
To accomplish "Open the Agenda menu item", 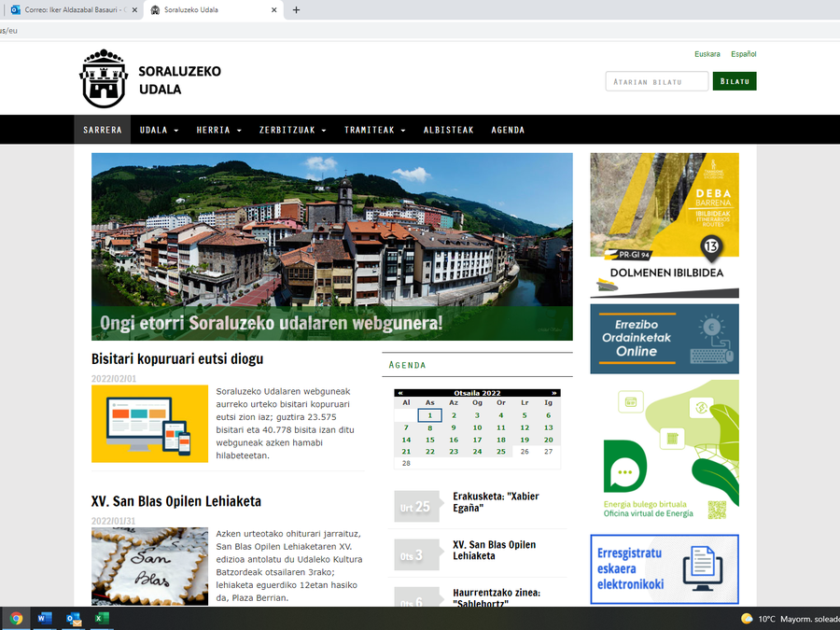I will coord(508,130).
